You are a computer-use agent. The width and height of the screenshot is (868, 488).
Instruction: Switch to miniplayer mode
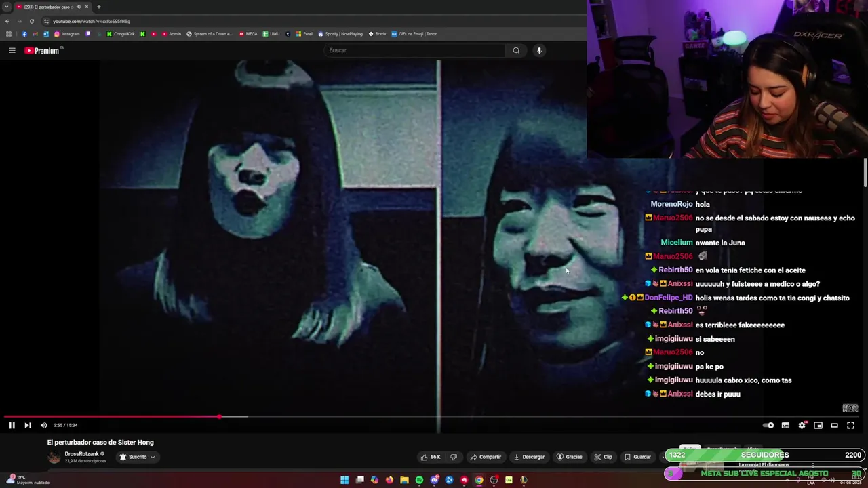818,425
